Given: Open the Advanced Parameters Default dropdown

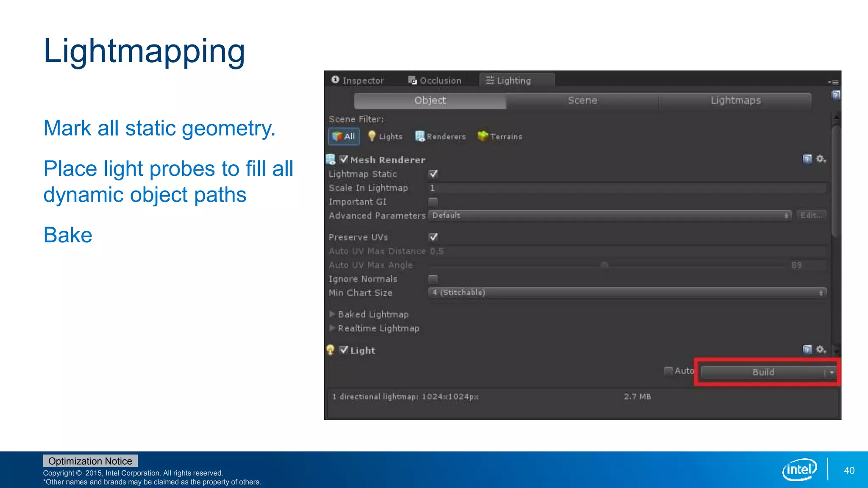Looking at the screenshot, I should 609,216.
